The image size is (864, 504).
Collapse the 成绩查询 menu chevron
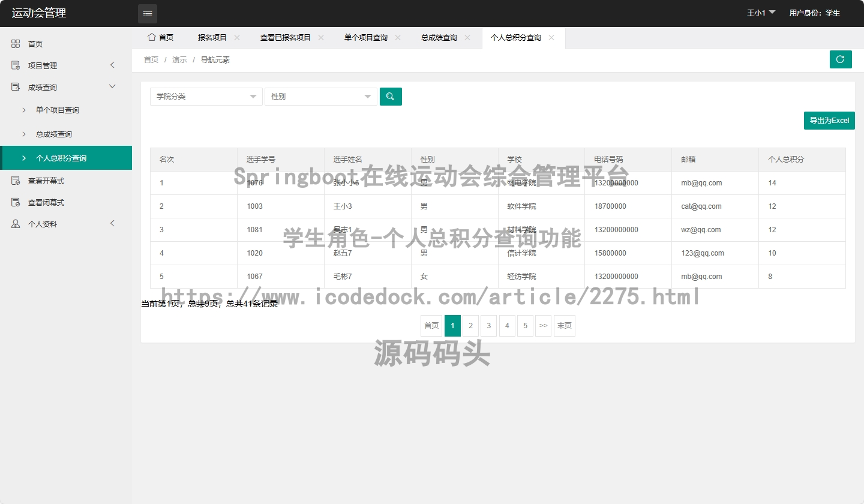coord(112,86)
